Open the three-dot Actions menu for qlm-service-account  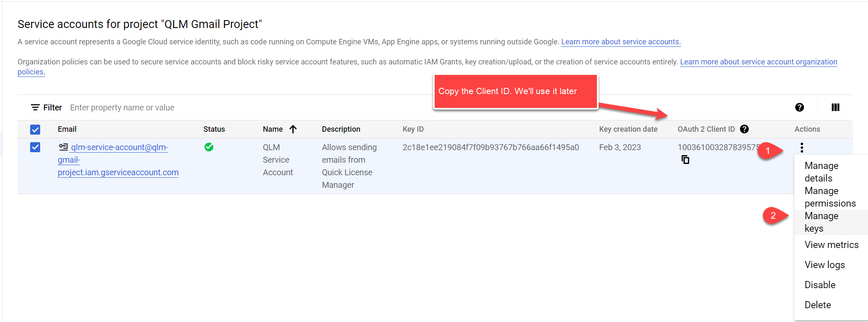click(801, 148)
